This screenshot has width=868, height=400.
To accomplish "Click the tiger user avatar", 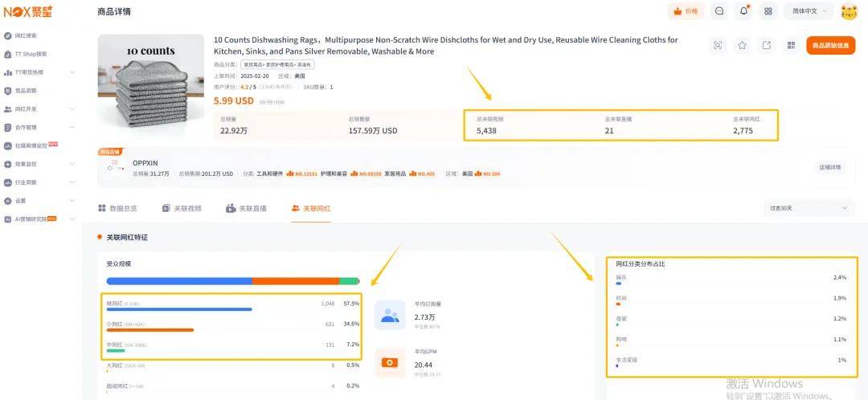I will 849,11.
